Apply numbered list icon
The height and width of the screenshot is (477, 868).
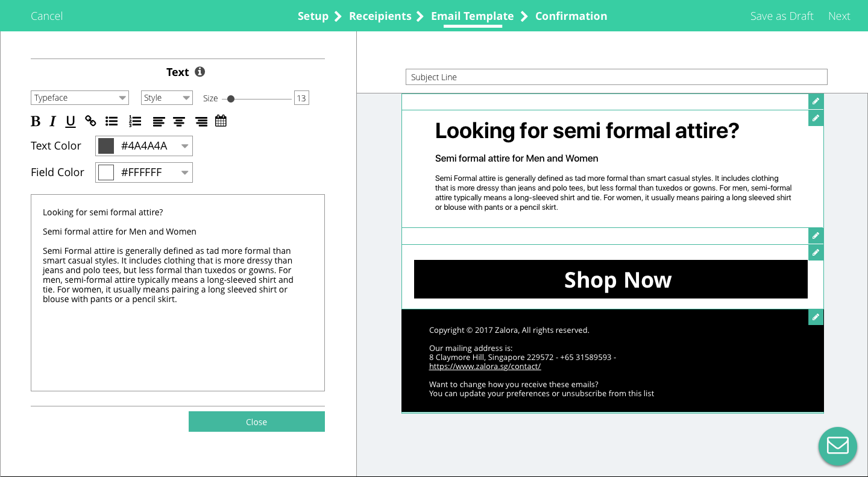tap(135, 121)
